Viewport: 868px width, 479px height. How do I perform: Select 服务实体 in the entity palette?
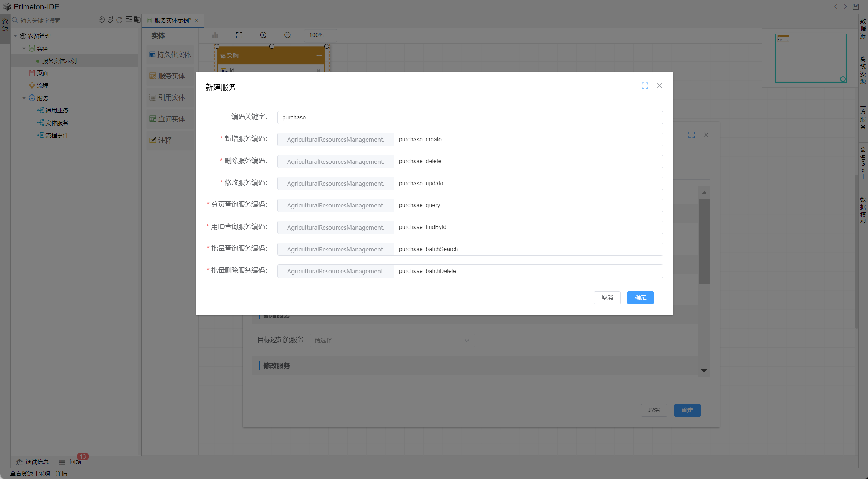tap(170, 76)
